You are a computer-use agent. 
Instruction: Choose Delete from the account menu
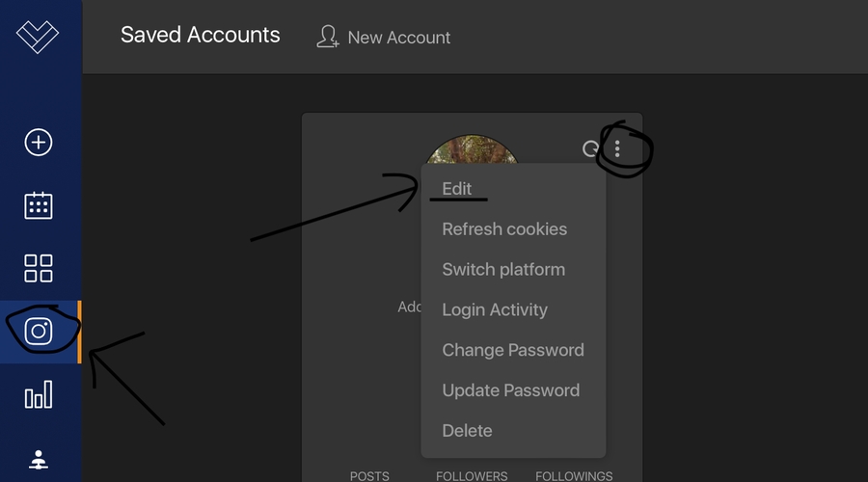click(x=468, y=431)
